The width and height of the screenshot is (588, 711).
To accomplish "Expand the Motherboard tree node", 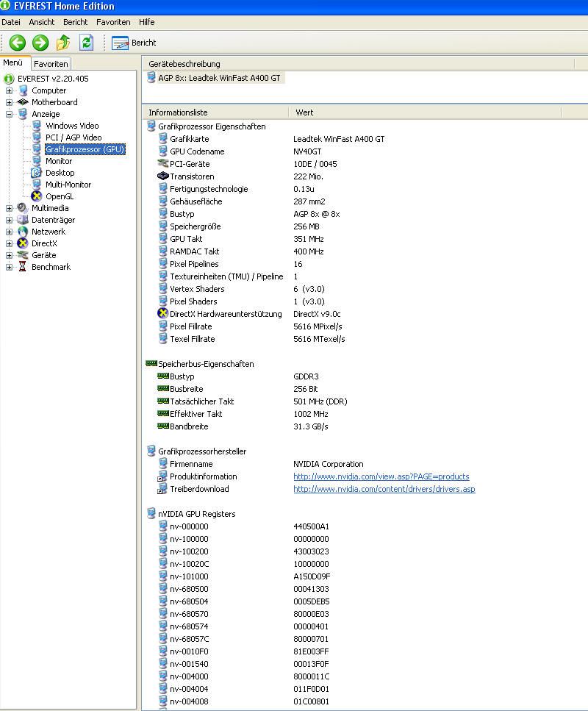I will [9, 102].
